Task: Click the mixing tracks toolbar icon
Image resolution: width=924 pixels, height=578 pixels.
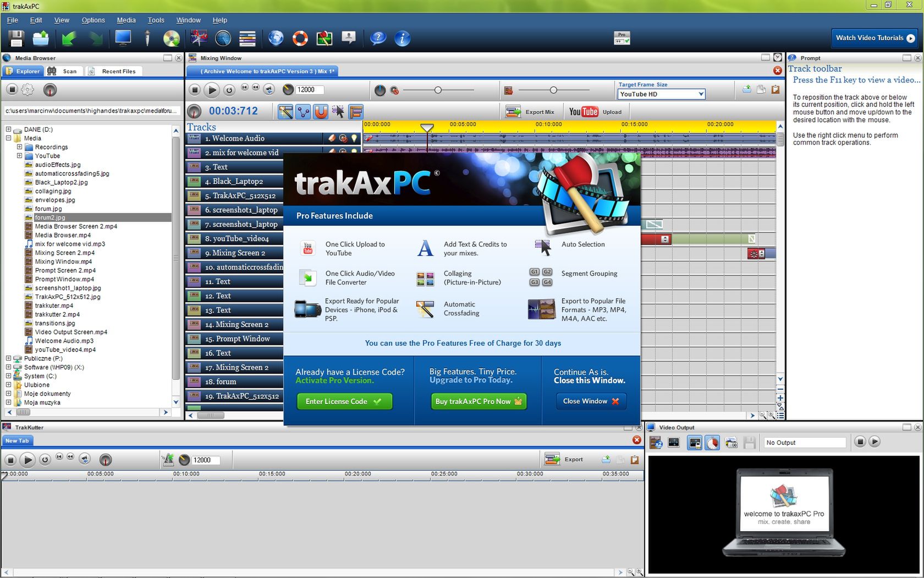Action: [x=248, y=38]
